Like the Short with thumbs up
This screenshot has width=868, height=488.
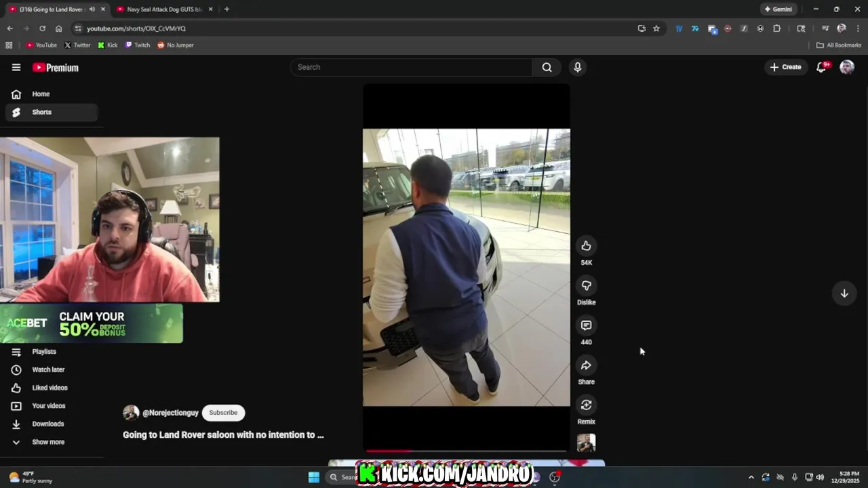(x=587, y=246)
